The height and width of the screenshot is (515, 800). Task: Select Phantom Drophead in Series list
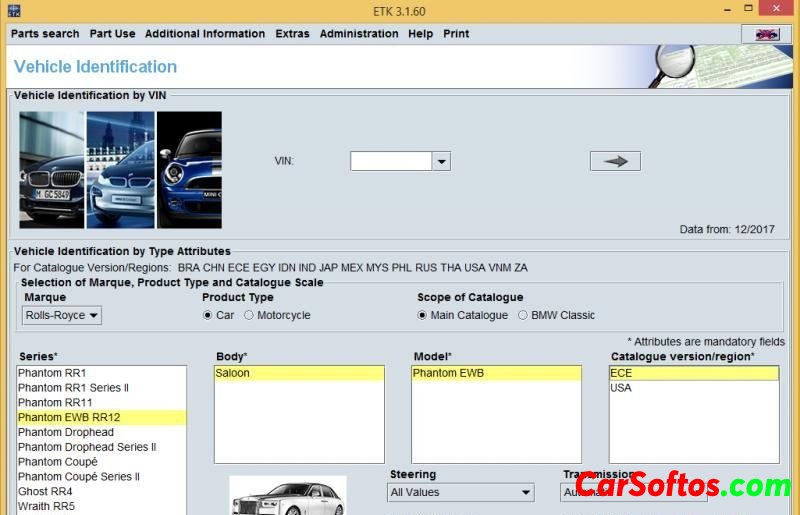(x=66, y=432)
